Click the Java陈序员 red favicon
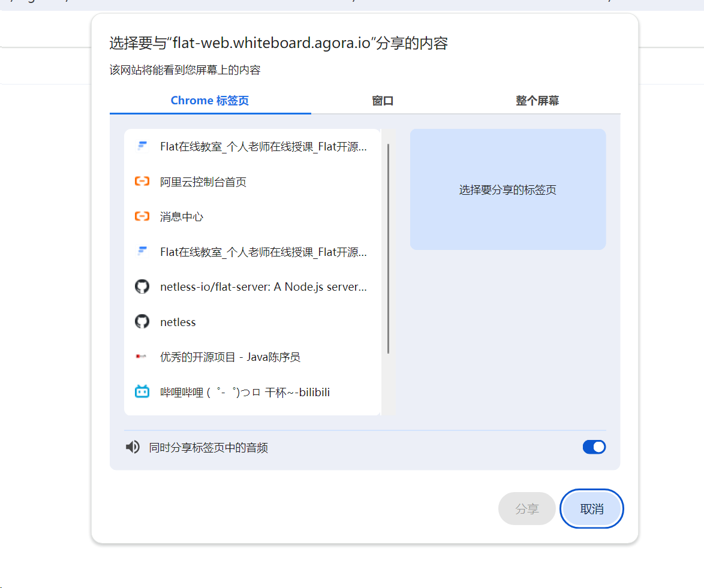The width and height of the screenshot is (704, 588). pyautogui.click(x=141, y=357)
